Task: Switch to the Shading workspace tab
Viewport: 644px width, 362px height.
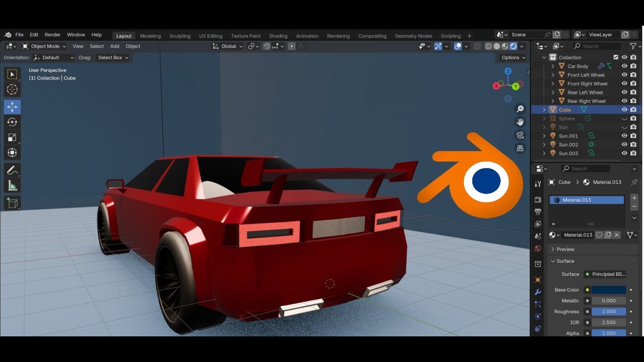Action: (x=278, y=36)
